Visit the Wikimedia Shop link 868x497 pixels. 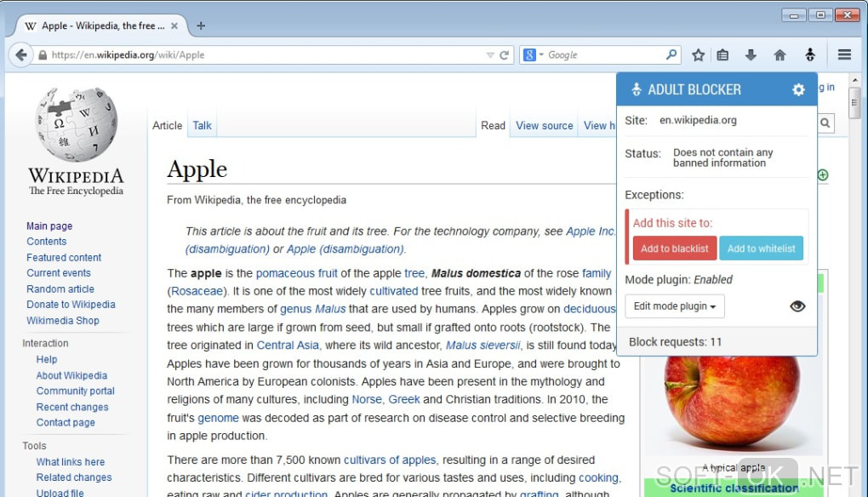click(63, 321)
